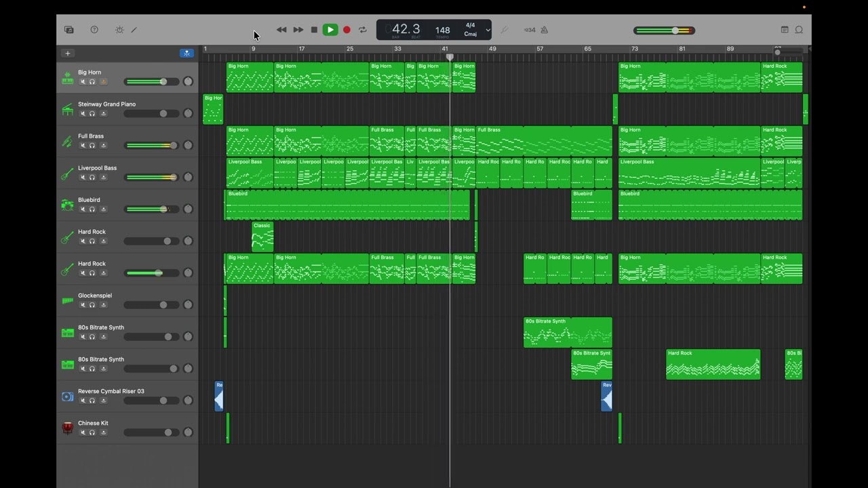Solo the Steinway Grand Piano track

92,113
